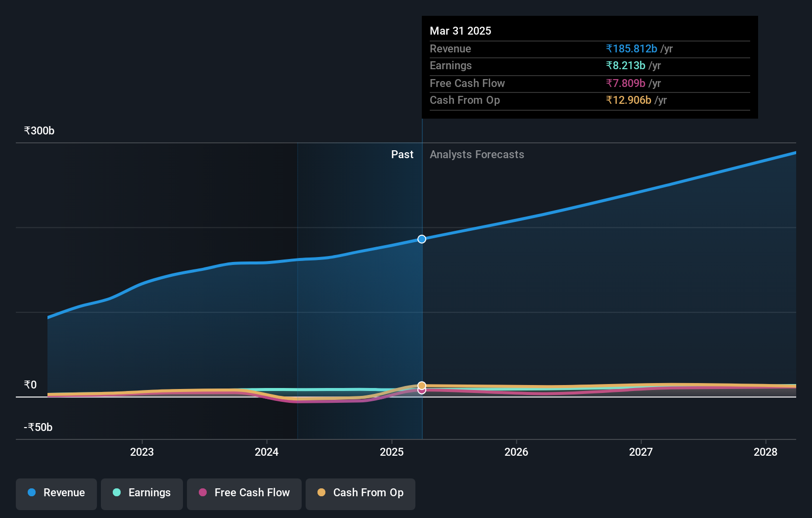The image size is (812, 518).
Task: Click the 'Free Cash Flow' tooltip row label
Action: pyautogui.click(x=467, y=83)
